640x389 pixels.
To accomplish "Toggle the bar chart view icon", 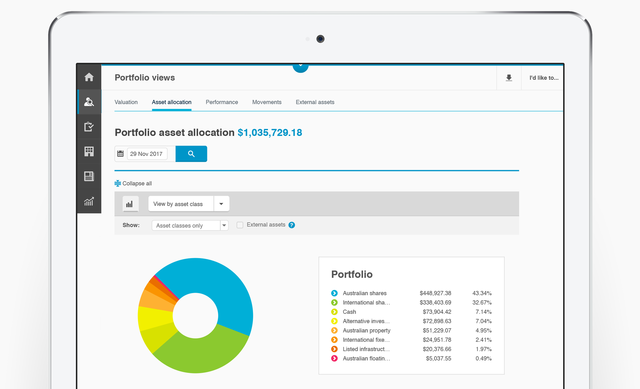I will [130, 204].
